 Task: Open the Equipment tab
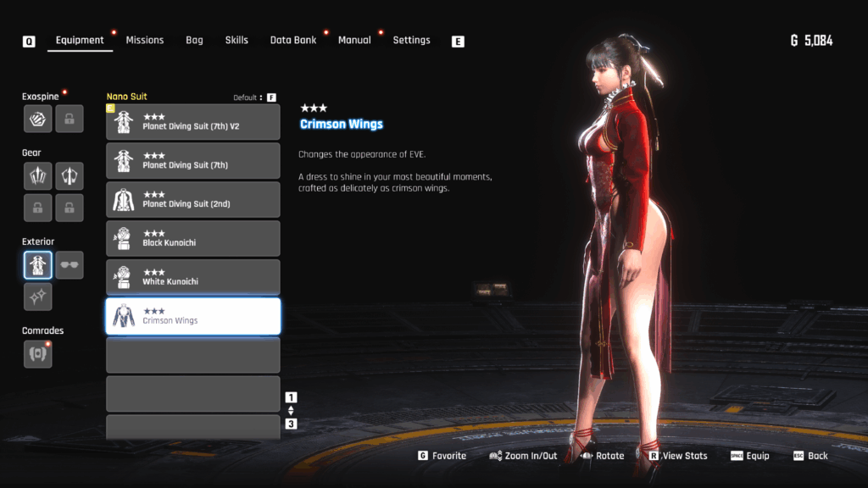click(80, 41)
